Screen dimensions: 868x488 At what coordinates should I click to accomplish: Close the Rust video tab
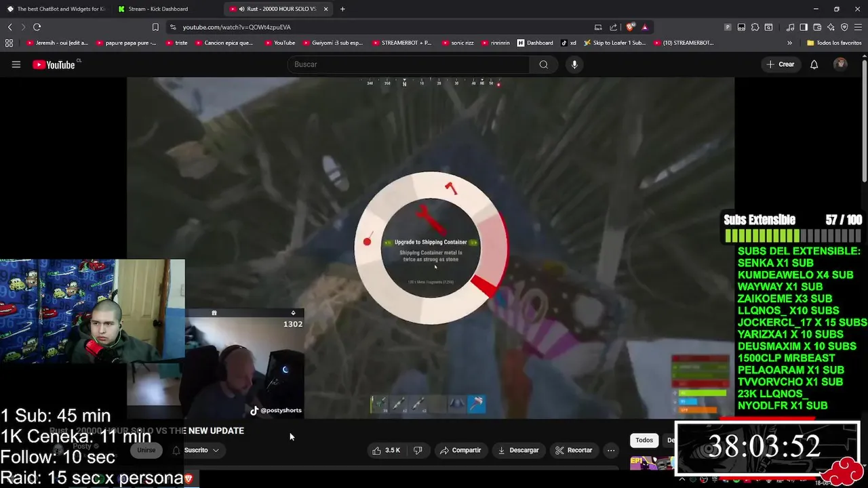click(326, 9)
